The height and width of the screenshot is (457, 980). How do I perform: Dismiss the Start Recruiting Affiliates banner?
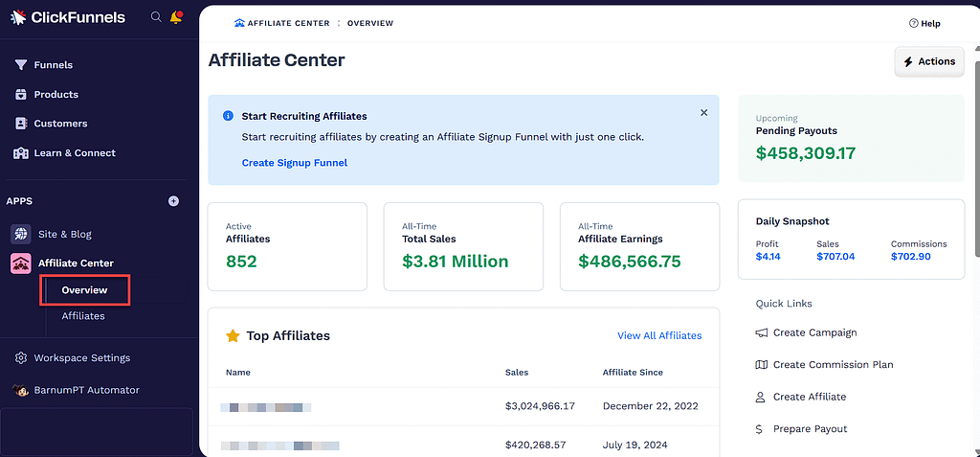pos(703,113)
